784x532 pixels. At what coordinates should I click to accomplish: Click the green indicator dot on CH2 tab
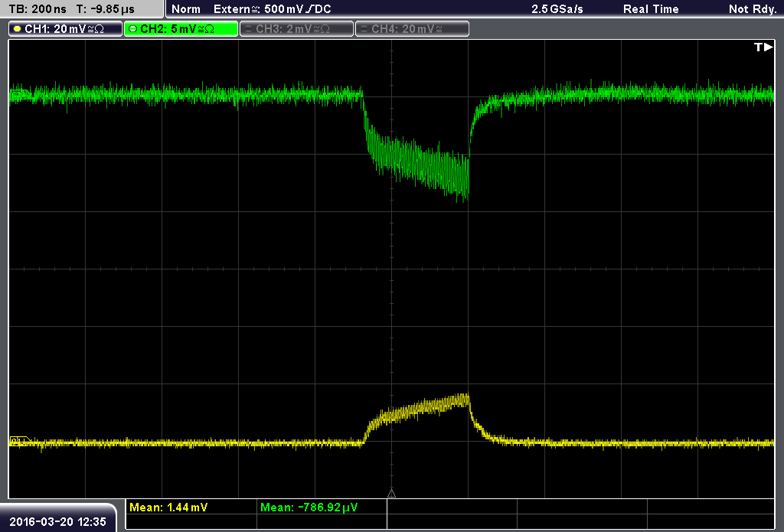click(133, 29)
